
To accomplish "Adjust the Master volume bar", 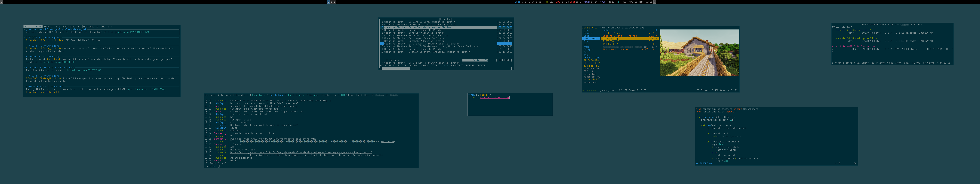I will point(476,60).
